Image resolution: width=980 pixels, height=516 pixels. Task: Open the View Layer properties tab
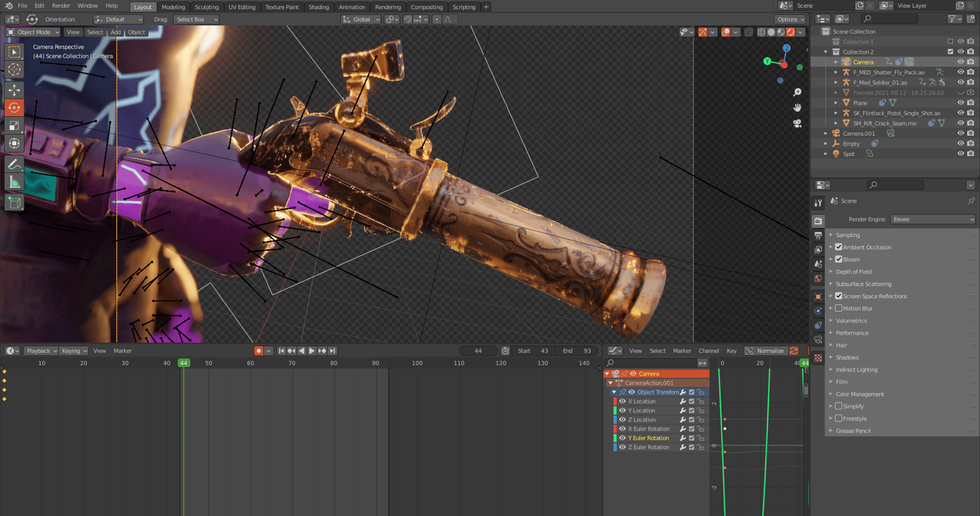coord(818,250)
